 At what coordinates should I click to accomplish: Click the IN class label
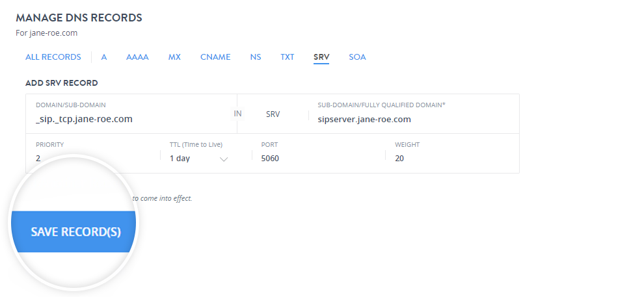pos(238,114)
